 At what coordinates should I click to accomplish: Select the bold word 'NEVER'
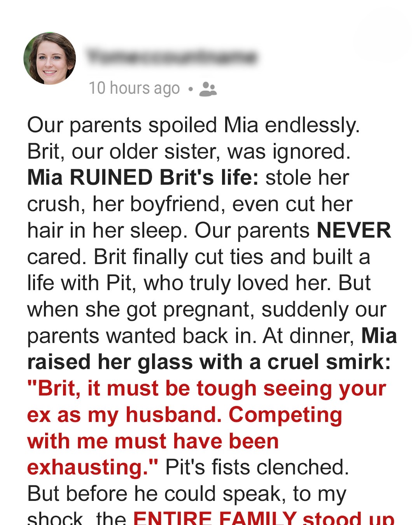coord(354,230)
